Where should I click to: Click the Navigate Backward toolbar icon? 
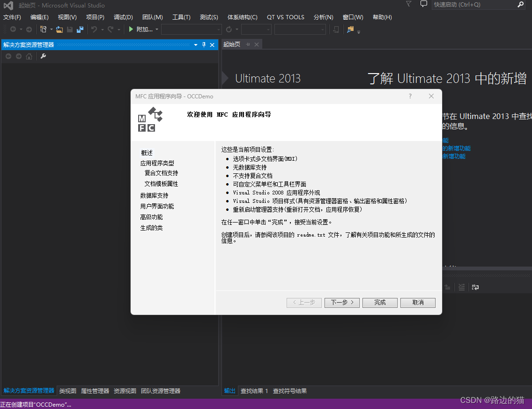click(13, 30)
